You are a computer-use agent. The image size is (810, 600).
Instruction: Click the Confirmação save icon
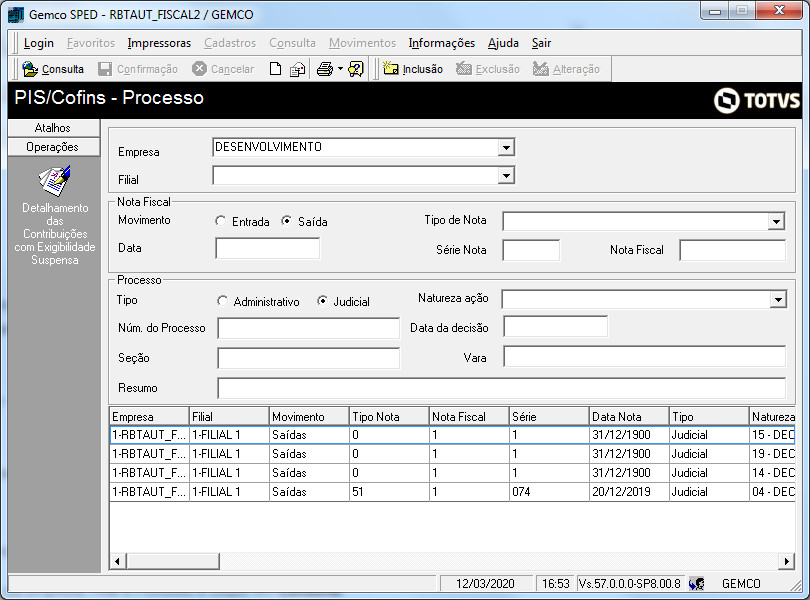click(105, 69)
